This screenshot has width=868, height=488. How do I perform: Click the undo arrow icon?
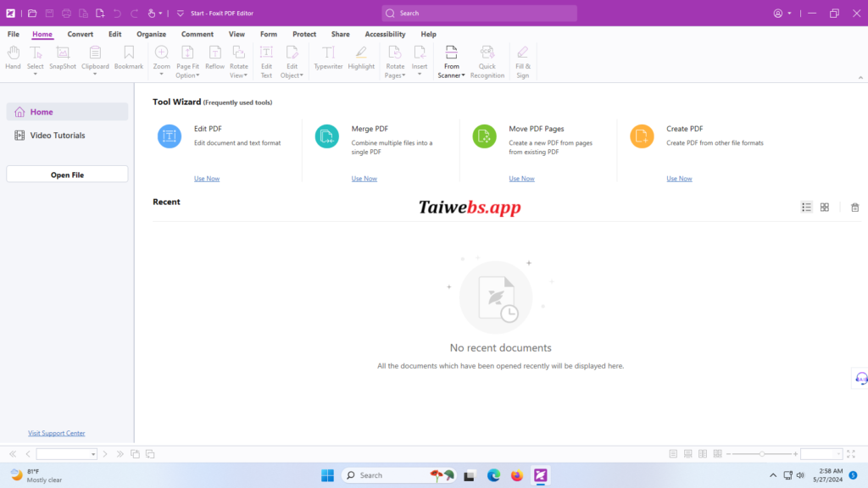click(117, 14)
